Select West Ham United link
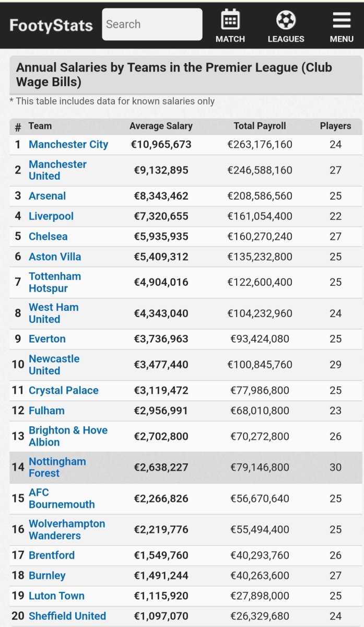This screenshot has width=364, height=627. point(54,313)
